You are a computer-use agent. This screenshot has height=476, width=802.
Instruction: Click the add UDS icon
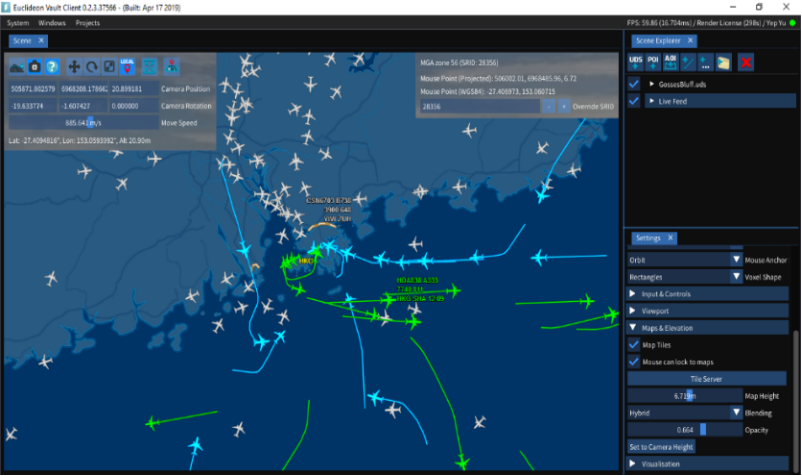(x=635, y=62)
